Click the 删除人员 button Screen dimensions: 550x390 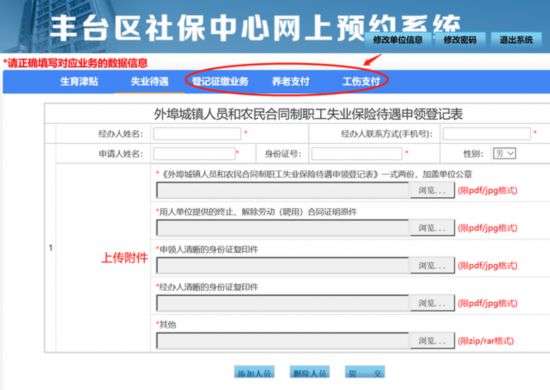[x=310, y=372]
